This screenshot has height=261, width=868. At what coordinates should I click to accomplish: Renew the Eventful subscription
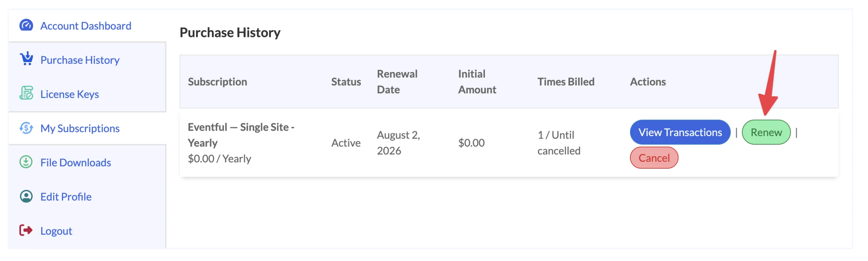pos(766,132)
